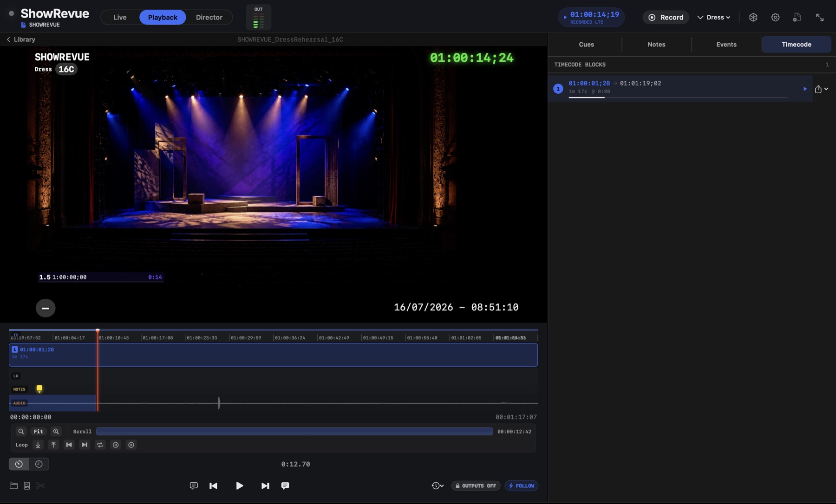Switch to Live mode
The width and height of the screenshot is (836, 504).
point(120,17)
